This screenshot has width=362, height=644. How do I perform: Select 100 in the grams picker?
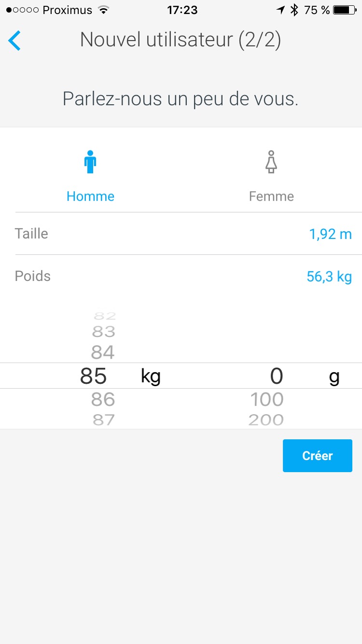pyautogui.click(x=266, y=400)
